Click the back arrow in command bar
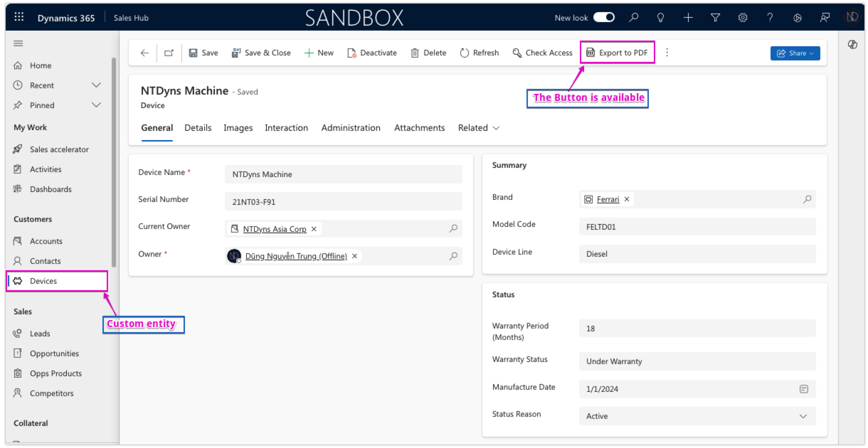868x448 pixels. (144, 53)
